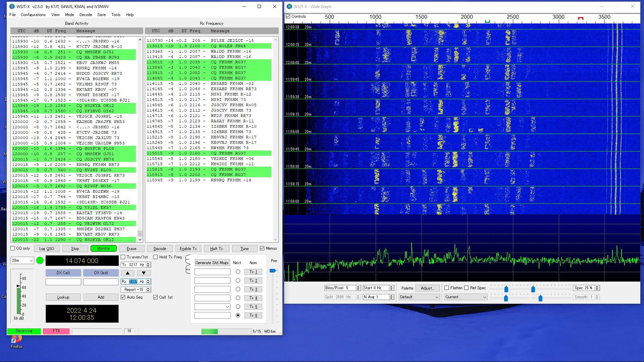644x362 pixels.
Task: Adjust the N Avg stepper
Action: tap(391, 297)
